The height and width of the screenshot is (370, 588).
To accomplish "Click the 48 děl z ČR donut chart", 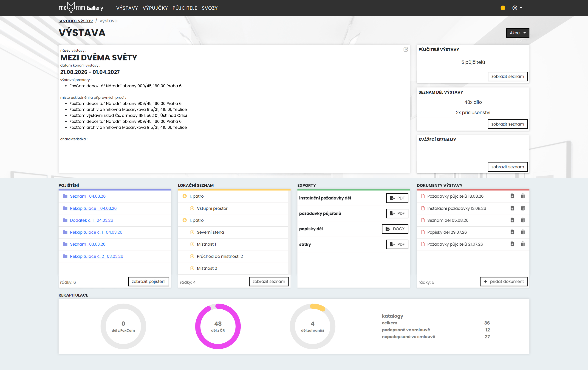I will click(218, 326).
